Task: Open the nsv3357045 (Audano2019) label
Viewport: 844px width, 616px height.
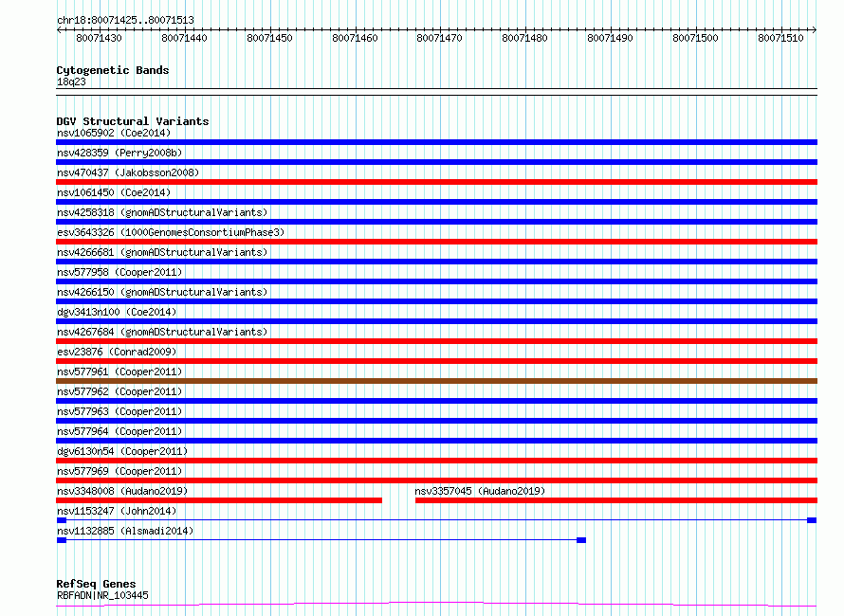Action: pyautogui.click(x=480, y=491)
